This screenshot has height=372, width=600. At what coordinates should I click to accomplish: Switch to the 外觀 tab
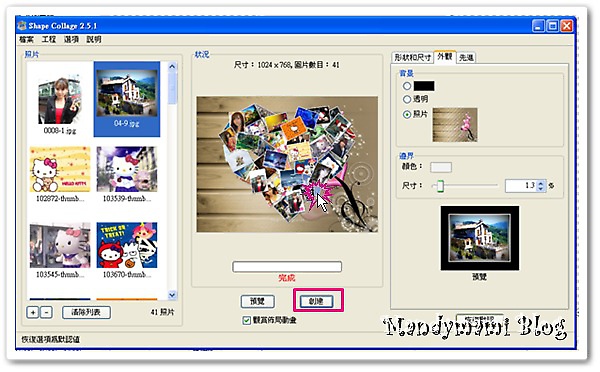445,57
